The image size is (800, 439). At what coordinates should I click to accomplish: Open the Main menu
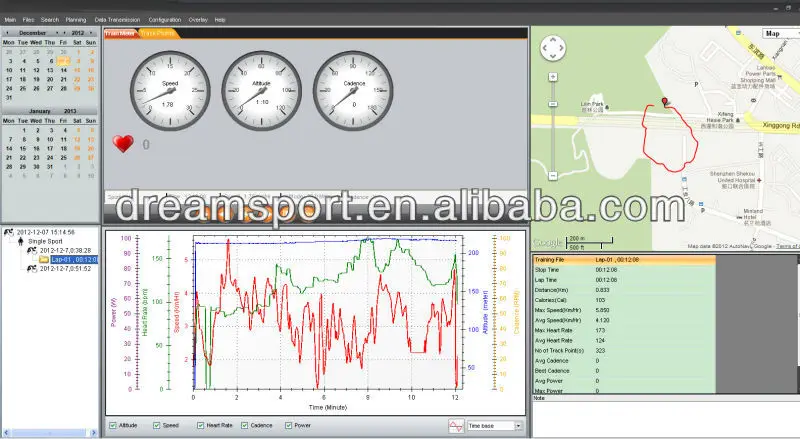(10, 20)
